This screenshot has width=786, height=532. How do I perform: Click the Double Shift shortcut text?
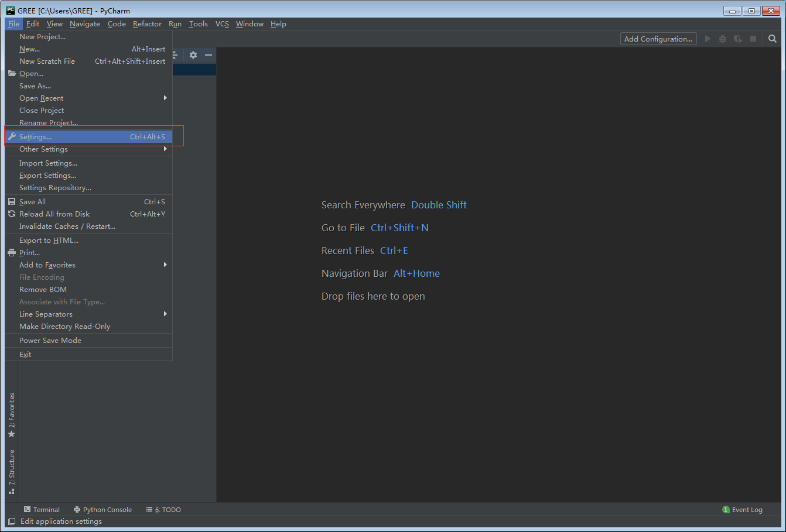tap(439, 205)
